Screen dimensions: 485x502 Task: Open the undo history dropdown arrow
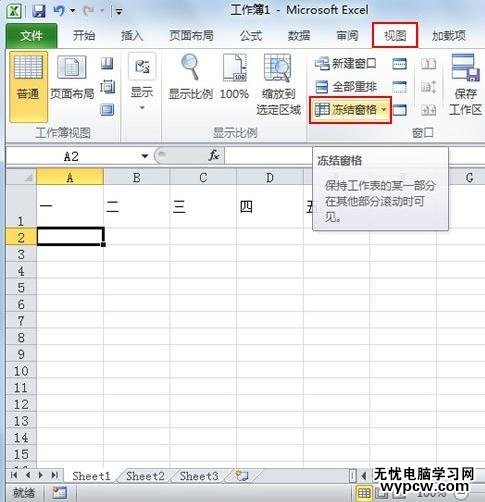tap(72, 11)
